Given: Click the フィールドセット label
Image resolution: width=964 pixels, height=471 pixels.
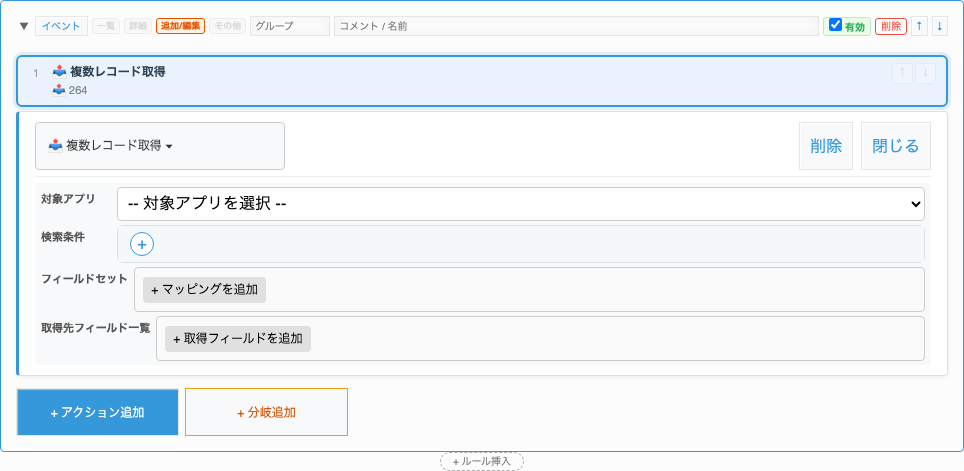Looking at the screenshot, I should pos(84,279).
